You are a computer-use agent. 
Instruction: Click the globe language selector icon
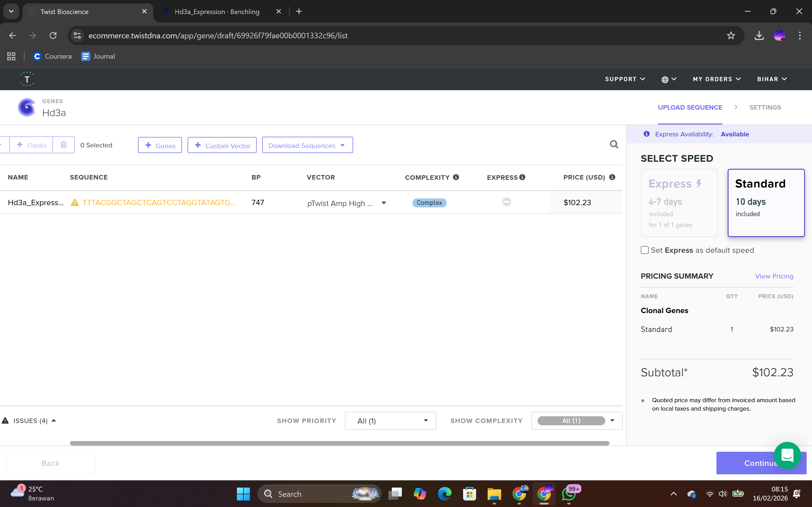pos(665,79)
